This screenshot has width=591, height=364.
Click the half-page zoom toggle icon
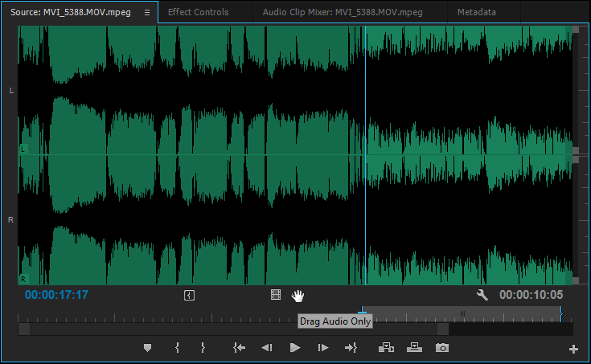pos(189,296)
